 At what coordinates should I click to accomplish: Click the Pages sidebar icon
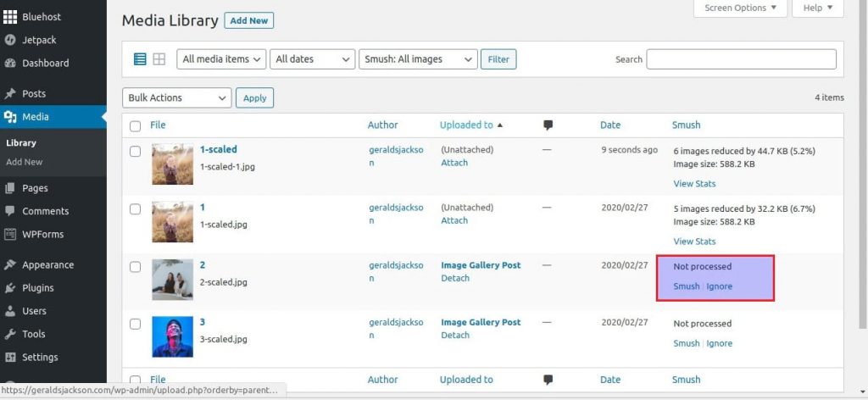coord(10,188)
